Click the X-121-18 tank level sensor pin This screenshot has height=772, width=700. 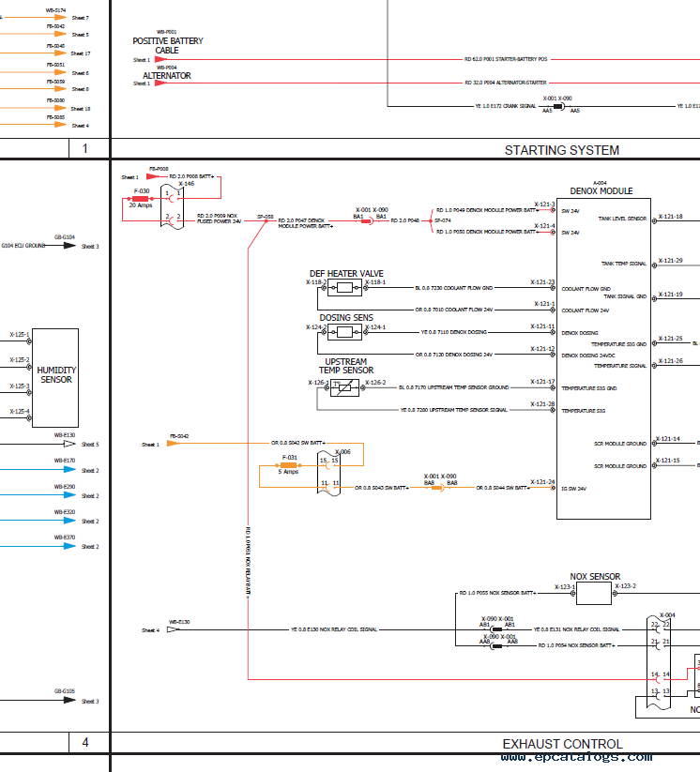(654, 221)
